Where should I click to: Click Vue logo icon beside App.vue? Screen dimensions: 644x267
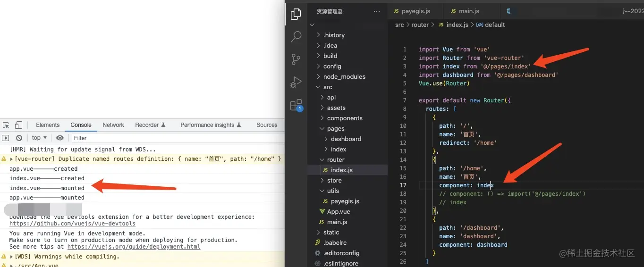pos(322,211)
